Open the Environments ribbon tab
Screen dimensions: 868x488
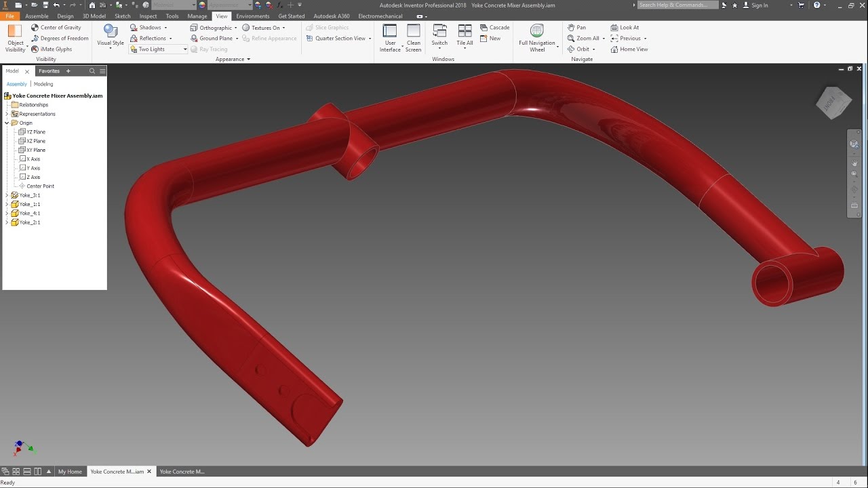pyautogui.click(x=253, y=16)
